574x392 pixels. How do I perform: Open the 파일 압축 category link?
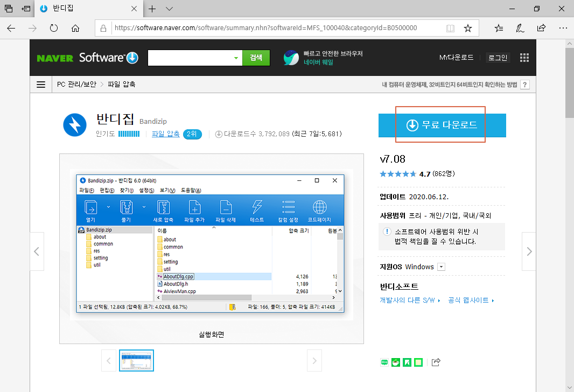click(x=165, y=134)
